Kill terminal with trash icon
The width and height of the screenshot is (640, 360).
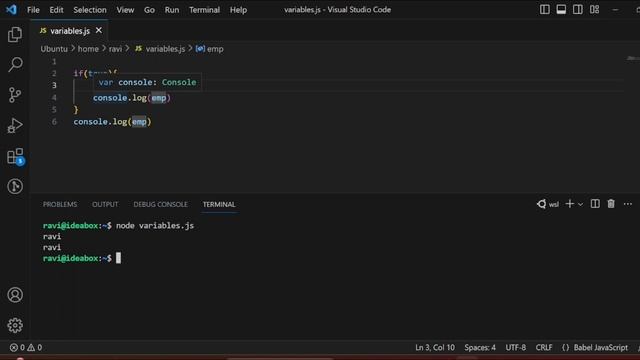point(611,204)
